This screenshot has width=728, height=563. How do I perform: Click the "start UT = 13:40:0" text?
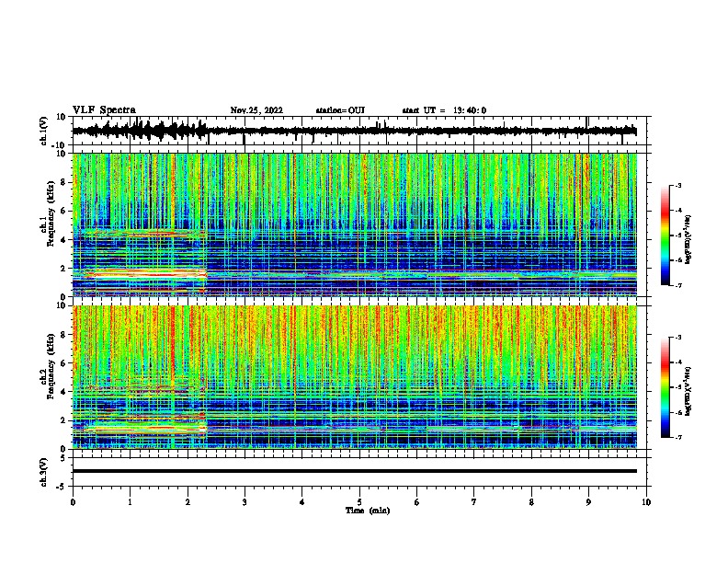(444, 110)
